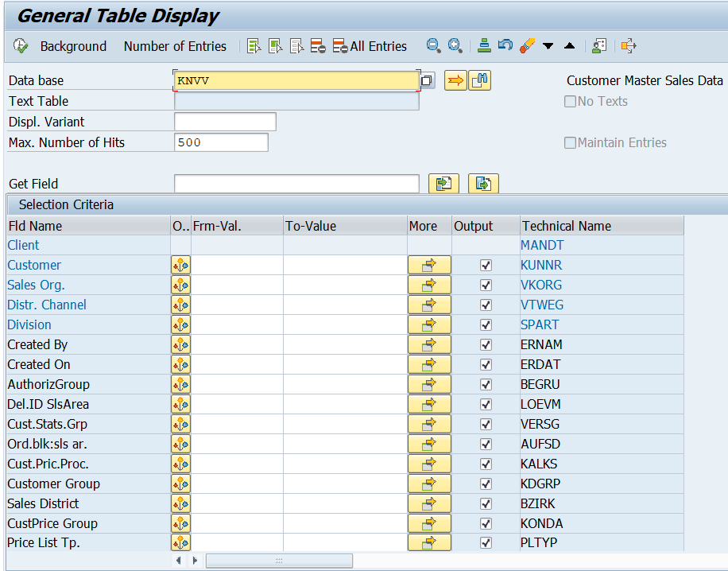Click the black up arrow icon
The height and width of the screenshot is (571, 728).
pos(569,45)
